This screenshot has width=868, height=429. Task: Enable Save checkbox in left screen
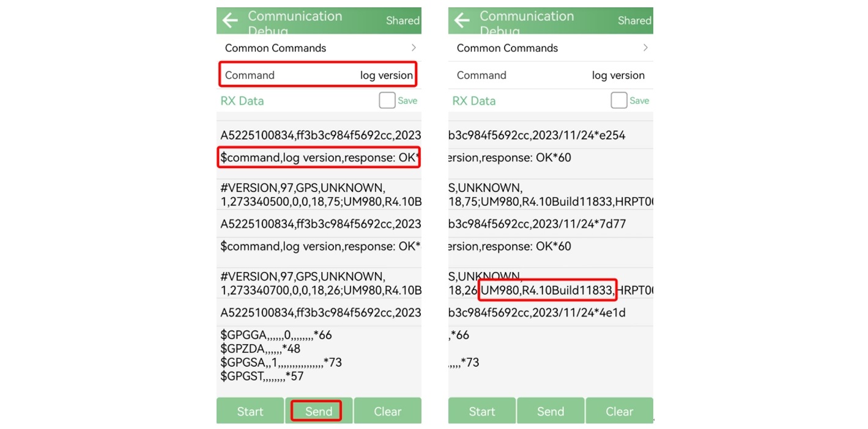(387, 101)
